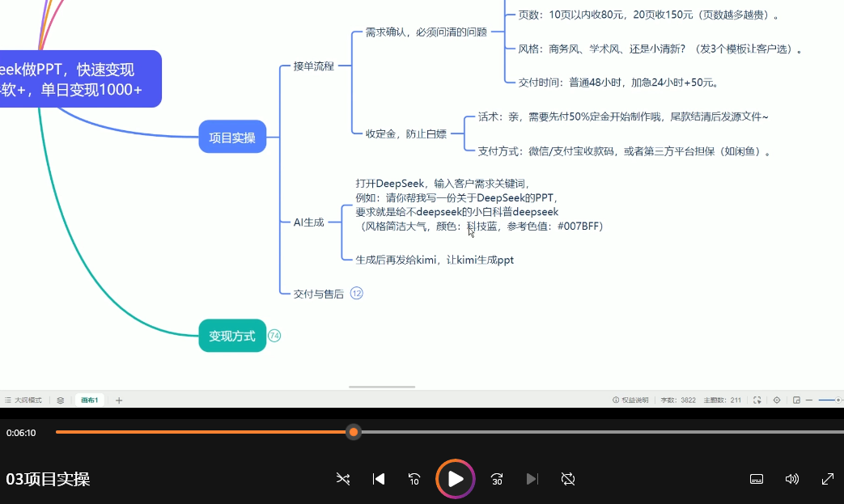Select the 接单流程 node
The image size is (844, 504).
(314, 66)
